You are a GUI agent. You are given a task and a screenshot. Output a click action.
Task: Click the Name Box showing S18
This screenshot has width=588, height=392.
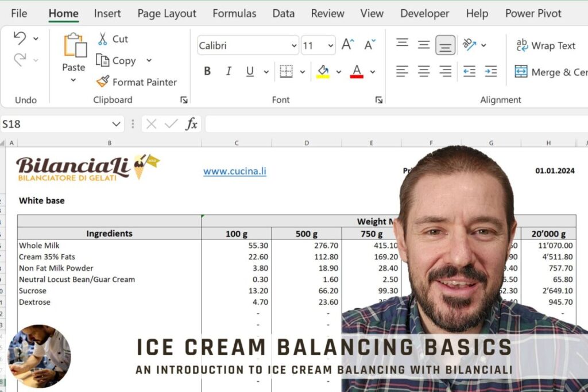tap(57, 123)
